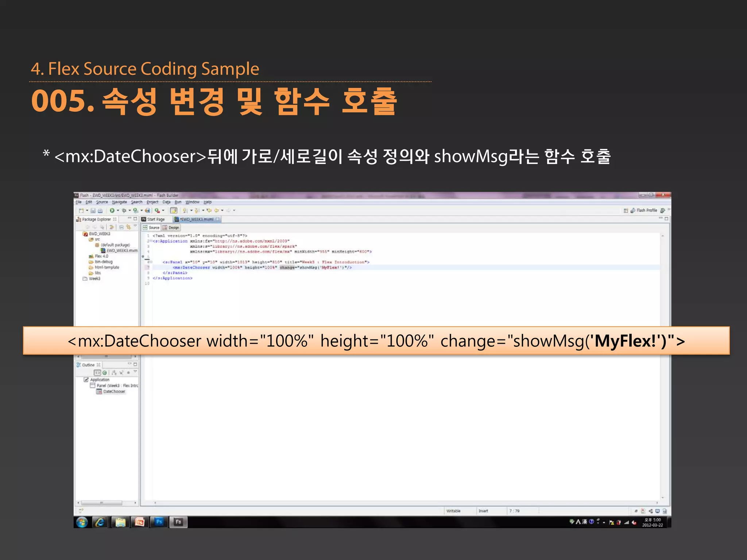Click the Print toolbar icon
This screenshot has height=560, width=747.
tap(100, 210)
